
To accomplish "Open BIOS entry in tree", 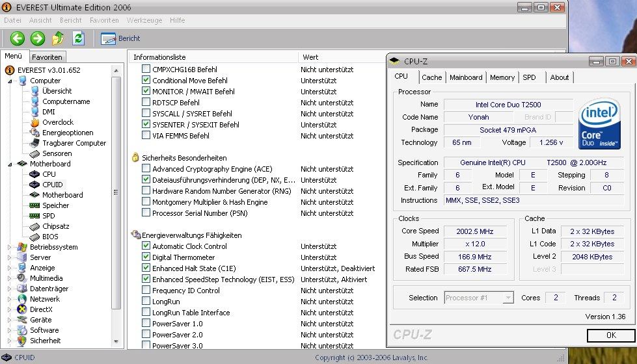I will point(50,237).
